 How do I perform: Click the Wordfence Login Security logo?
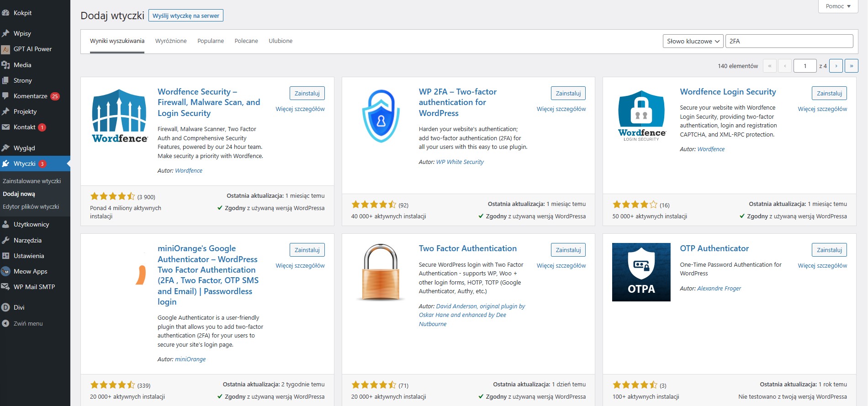[x=641, y=116]
